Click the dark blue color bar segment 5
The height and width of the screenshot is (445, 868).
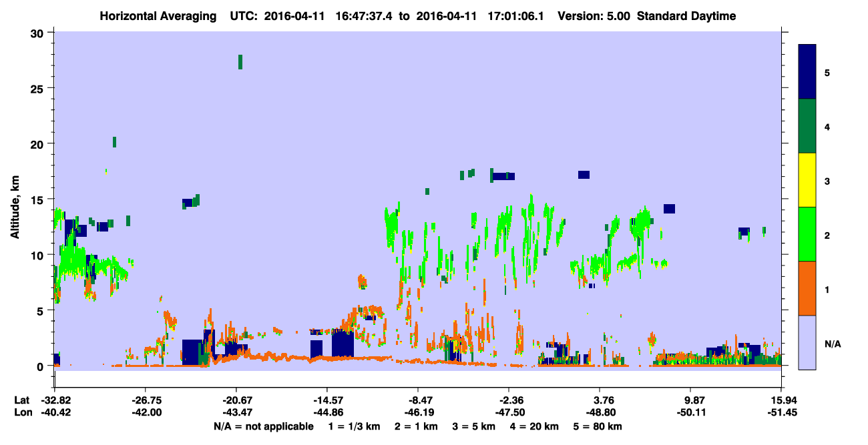pyautogui.click(x=807, y=72)
